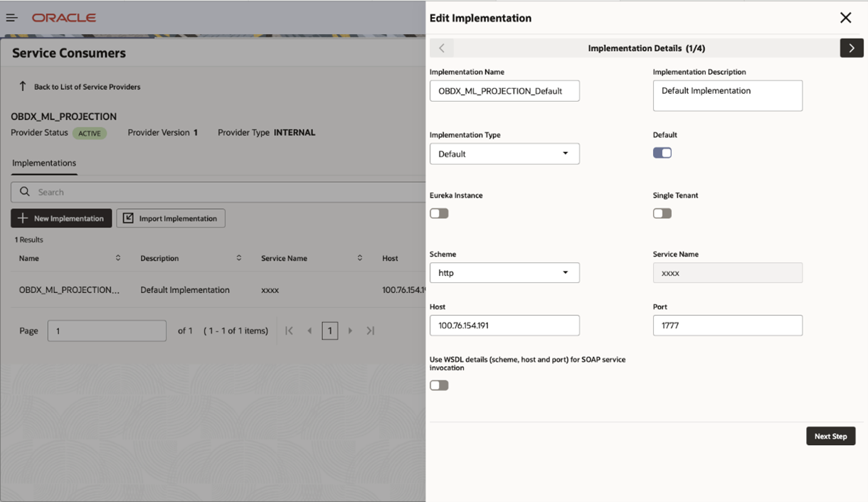Click New Implementation button
This screenshot has width=868, height=502.
coord(61,218)
